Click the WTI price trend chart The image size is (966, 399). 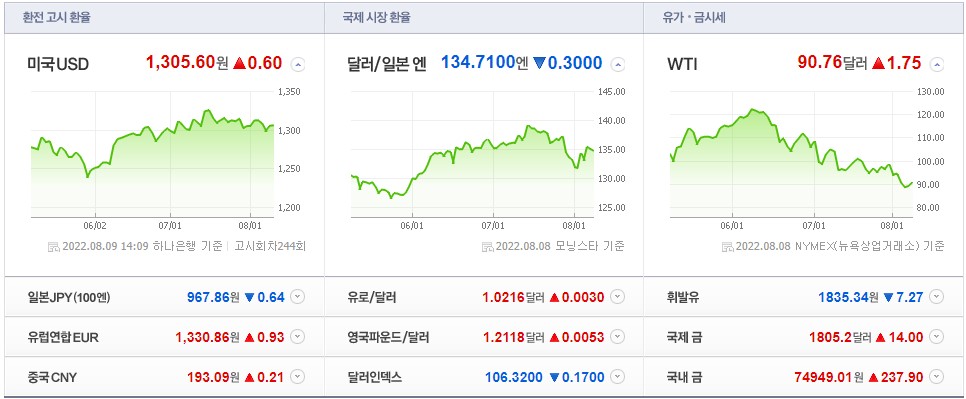coord(792,154)
